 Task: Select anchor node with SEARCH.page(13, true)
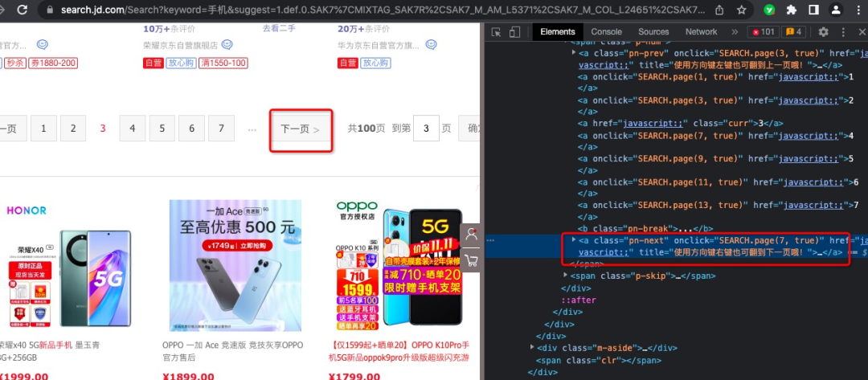tap(719, 210)
